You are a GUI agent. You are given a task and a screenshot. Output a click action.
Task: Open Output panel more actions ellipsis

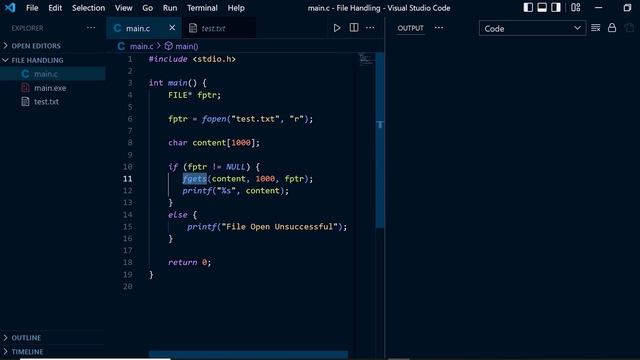point(439,28)
